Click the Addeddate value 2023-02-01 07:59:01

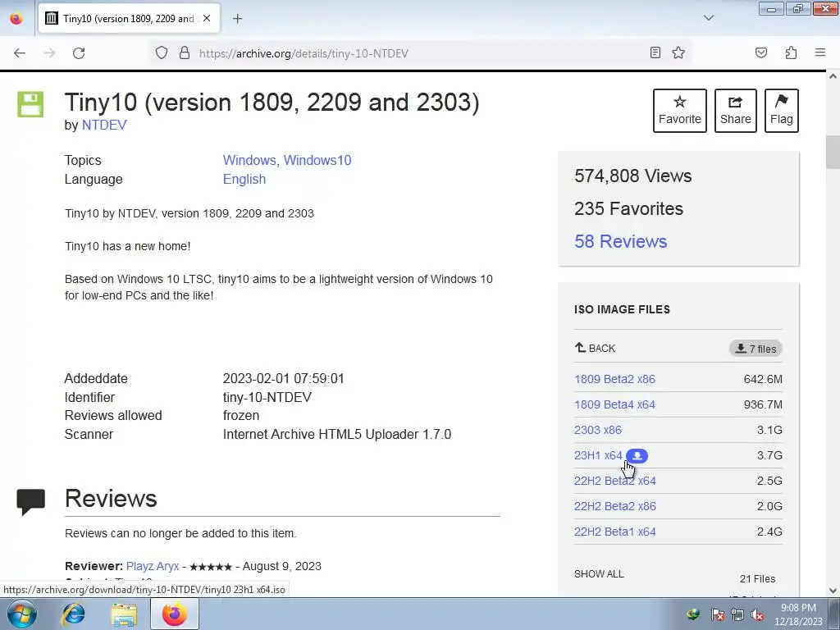tap(283, 378)
